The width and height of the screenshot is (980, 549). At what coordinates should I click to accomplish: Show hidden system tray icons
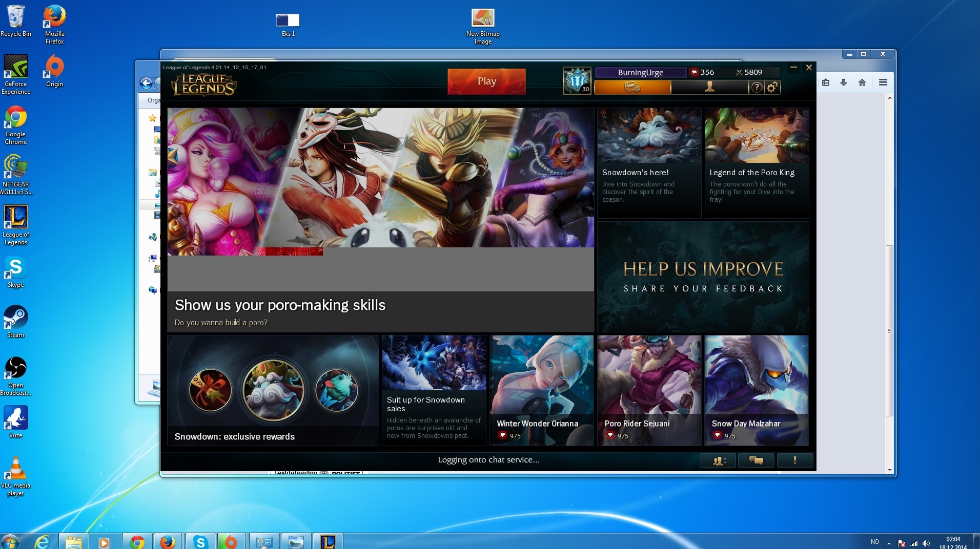[889, 543]
